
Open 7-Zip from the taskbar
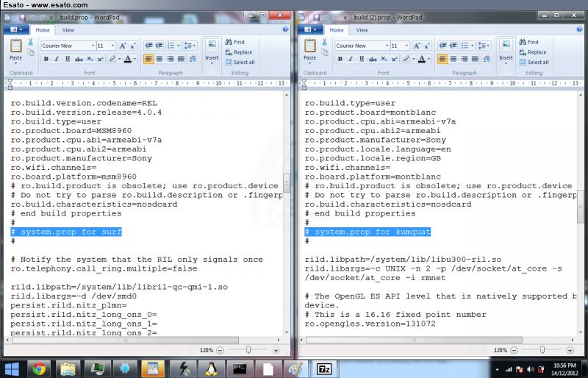point(323,369)
